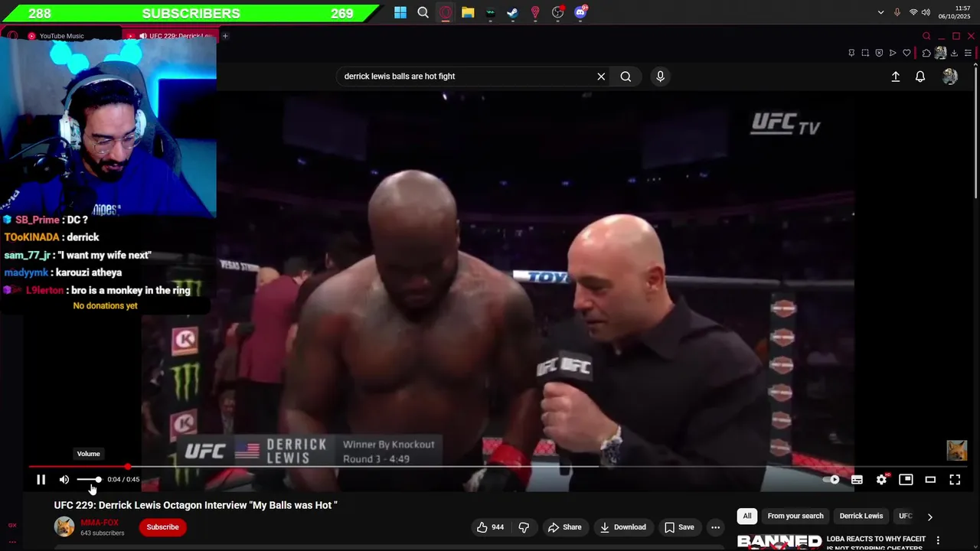
Task: Open Steam from the taskbar
Action: pyautogui.click(x=513, y=12)
